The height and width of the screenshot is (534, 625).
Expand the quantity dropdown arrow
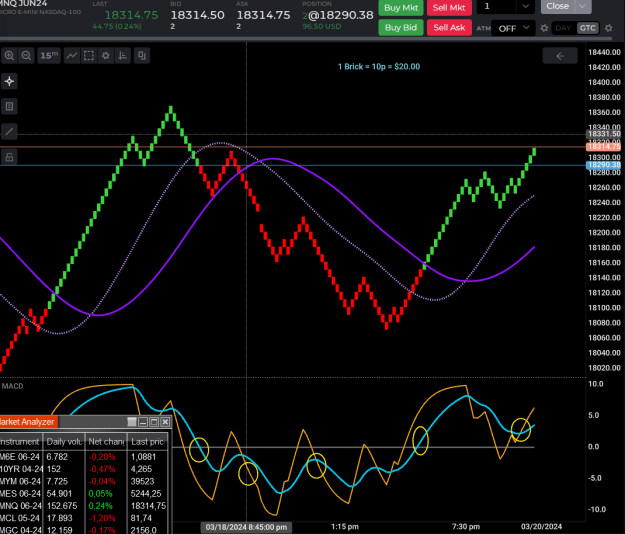pos(525,6)
